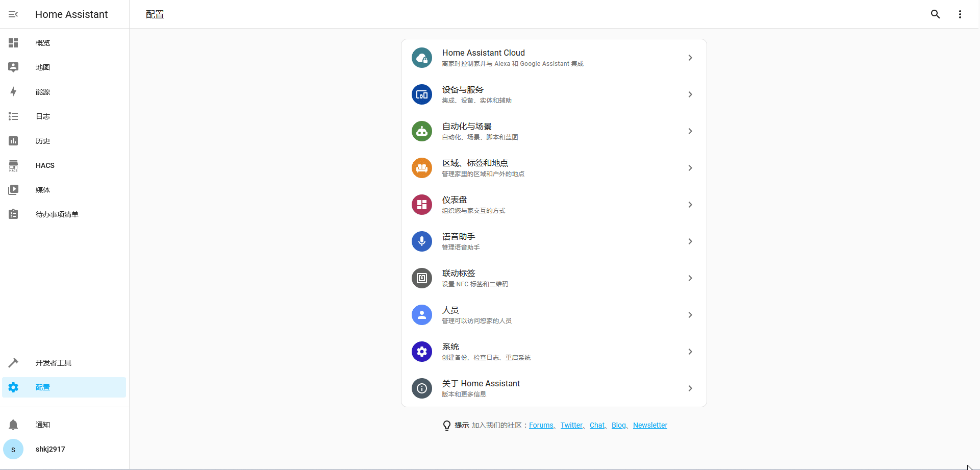Open the 待办事项清单 clipboard icon
Viewport: 980px width, 470px height.
pos(13,214)
